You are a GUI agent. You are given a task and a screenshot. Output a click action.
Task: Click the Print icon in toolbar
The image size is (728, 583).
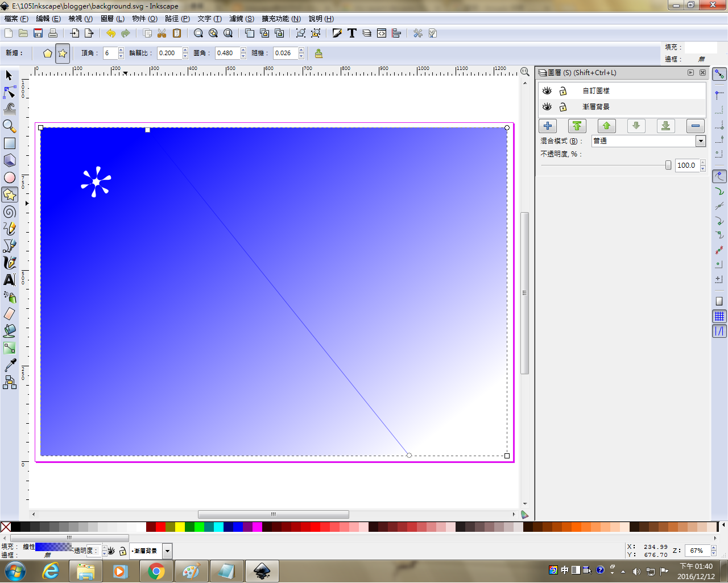[53, 33]
